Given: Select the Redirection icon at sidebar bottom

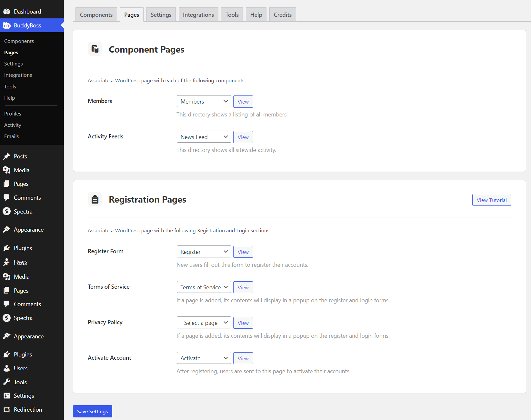Looking at the screenshot, I should point(7,409).
